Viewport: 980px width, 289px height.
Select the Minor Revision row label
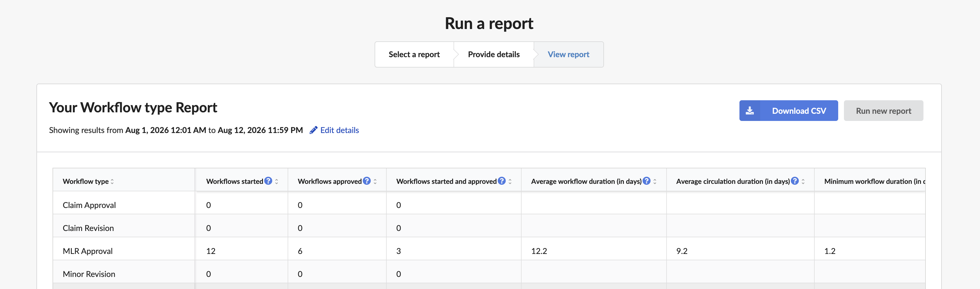tap(89, 274)
